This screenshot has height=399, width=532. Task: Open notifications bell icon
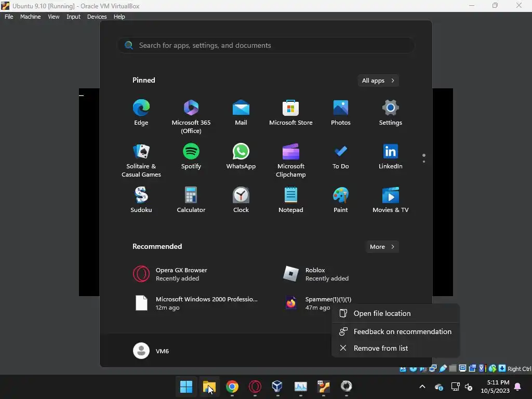518,387
